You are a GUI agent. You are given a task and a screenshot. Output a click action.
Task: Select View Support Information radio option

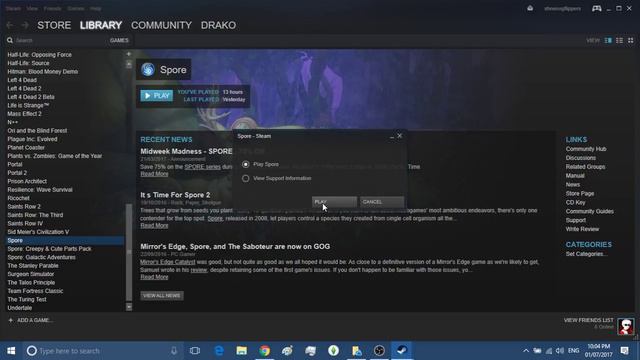click(x=245, y=178)
